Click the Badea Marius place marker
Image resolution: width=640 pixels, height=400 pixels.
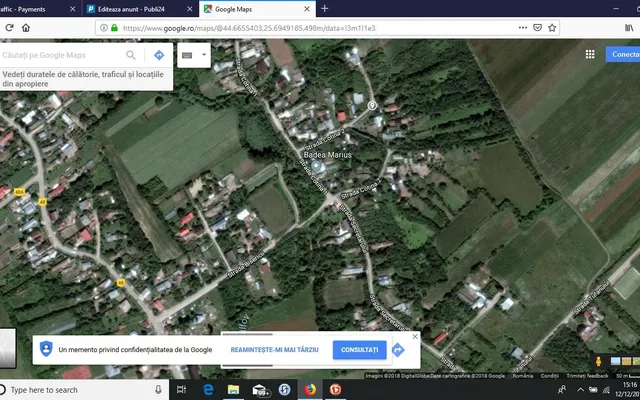click(316, 166)
